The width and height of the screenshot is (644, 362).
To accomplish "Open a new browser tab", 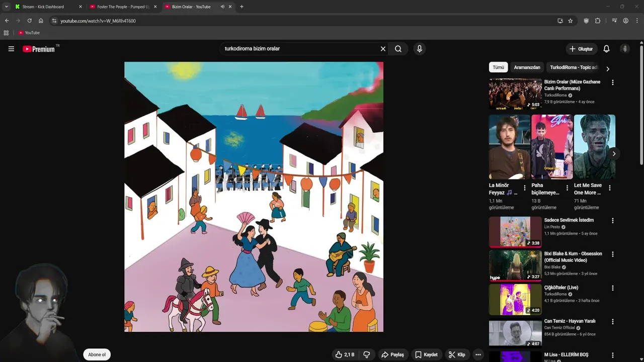I will click(242, 7).
